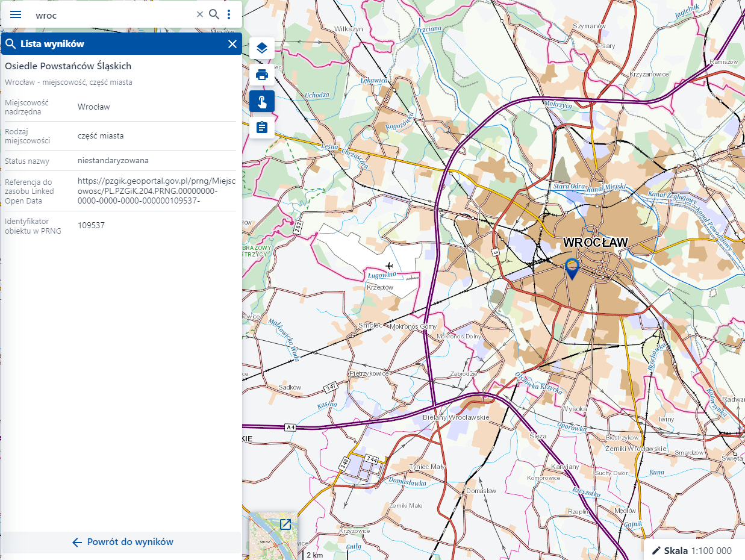This screenshot has height=560, width=745.
Task: Click the blue location pin marker
Action: (572, 267)
